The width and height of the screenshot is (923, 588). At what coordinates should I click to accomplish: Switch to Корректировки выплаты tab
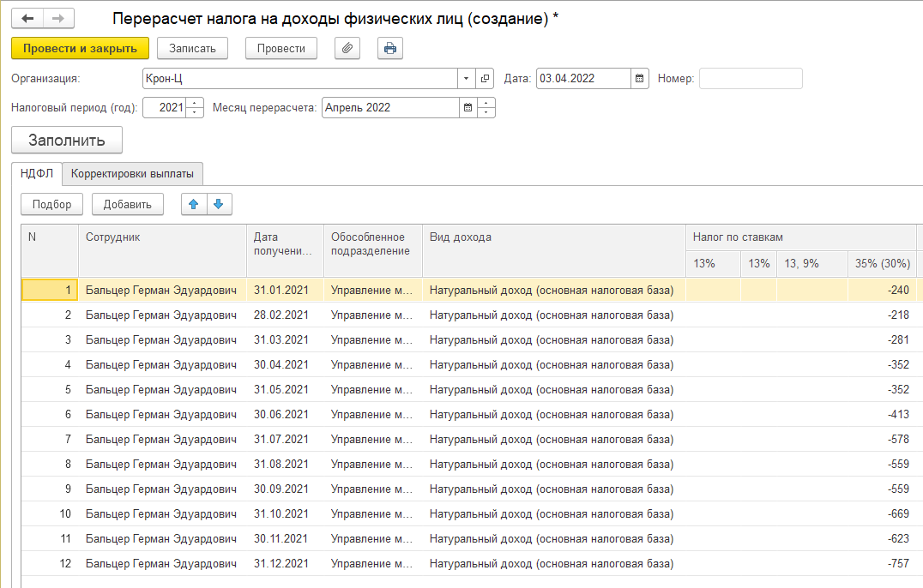tap(132, 174)
